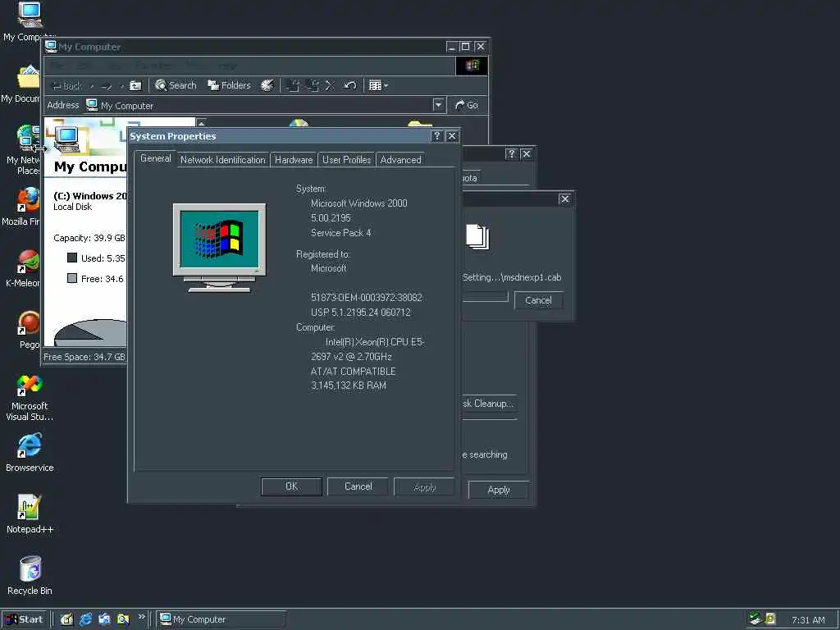Open Search pane in My Computer

click(176, 85)
